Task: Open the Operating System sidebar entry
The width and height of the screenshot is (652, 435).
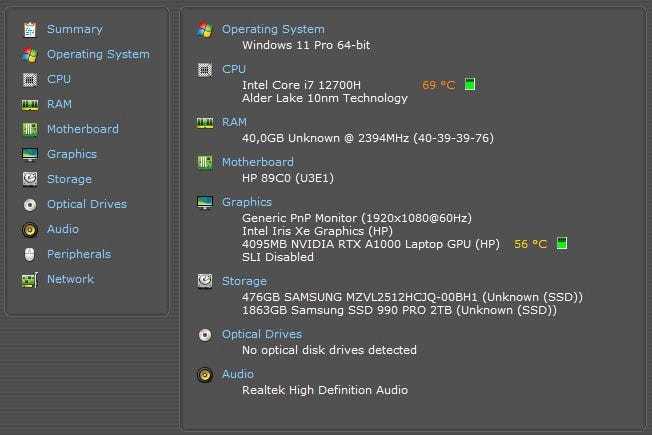Action: [x=98, y=54]
